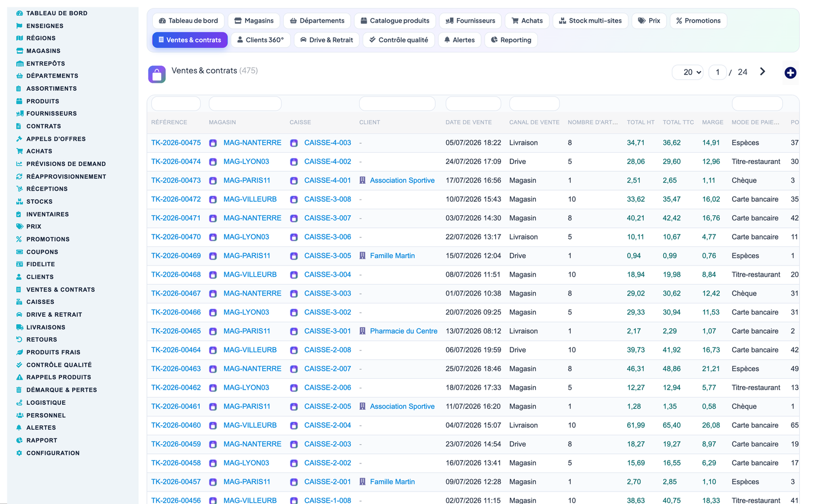The height and width of the screenshot is (504, 815).
Task: Open MAG-LYON03 link in TK-2026-00474 row
Action: (246, 162)
